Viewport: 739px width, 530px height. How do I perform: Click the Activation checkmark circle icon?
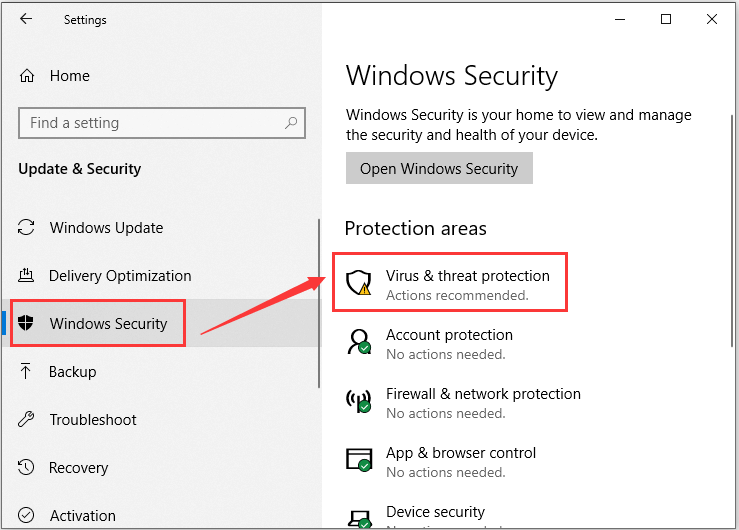tap(26, 515)
